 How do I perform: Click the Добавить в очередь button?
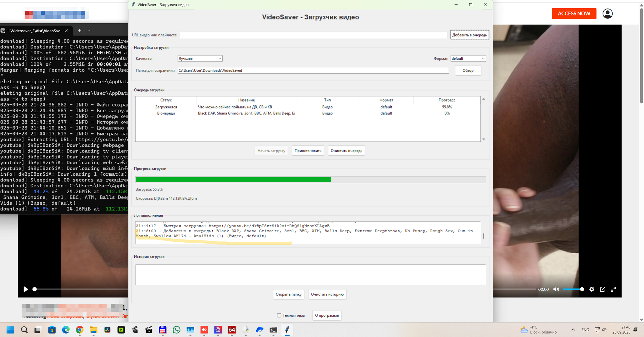click(x=469, y=35)
